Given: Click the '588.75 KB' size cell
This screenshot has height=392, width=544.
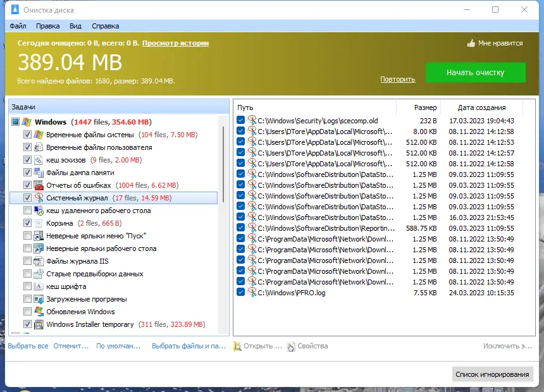Looking at the screenshot, I should pos(421,228).
